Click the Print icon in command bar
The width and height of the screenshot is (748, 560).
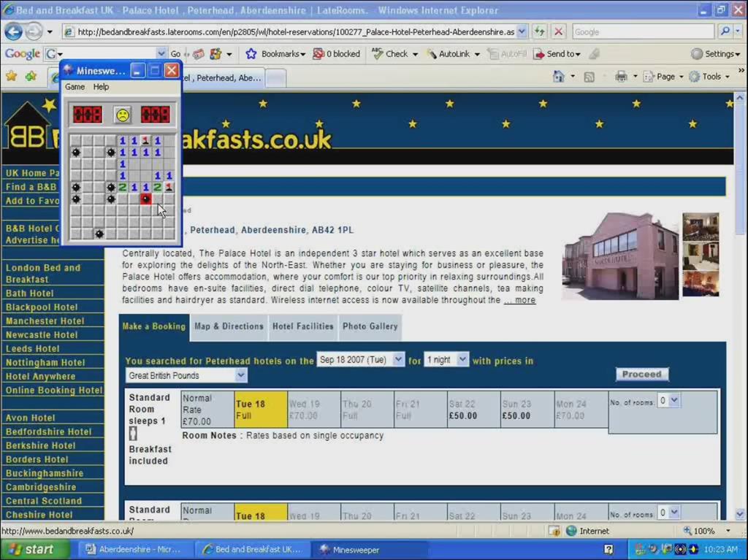tap(621, 77)
